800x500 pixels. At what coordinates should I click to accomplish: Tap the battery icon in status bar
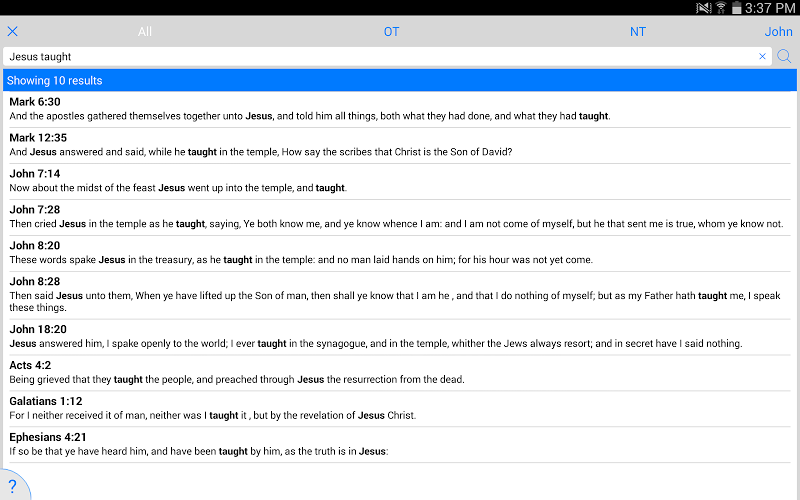pos(737,8)
